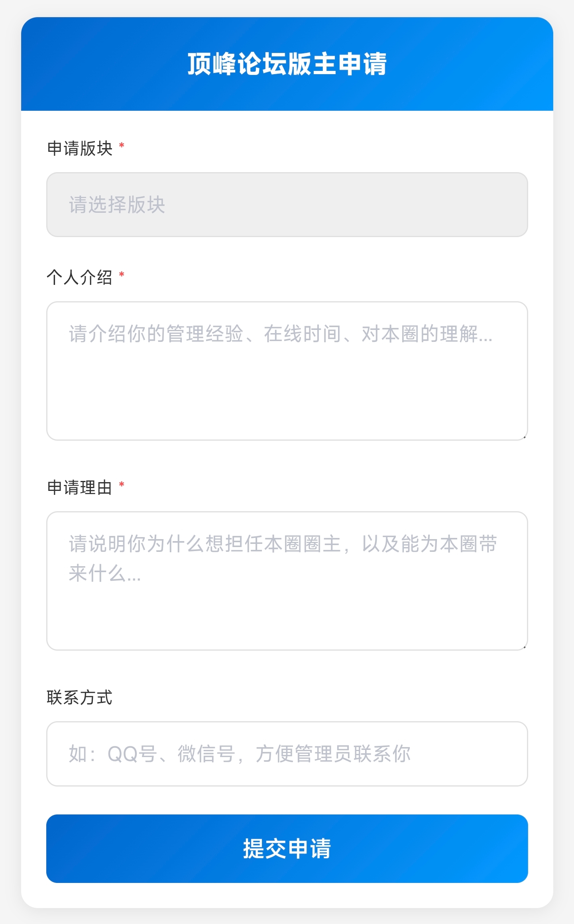Click the 顶峰论坛版主申请 header title
Image resolution: width=574 pixels, height=924 pixels.
click(x=287, y=64)
